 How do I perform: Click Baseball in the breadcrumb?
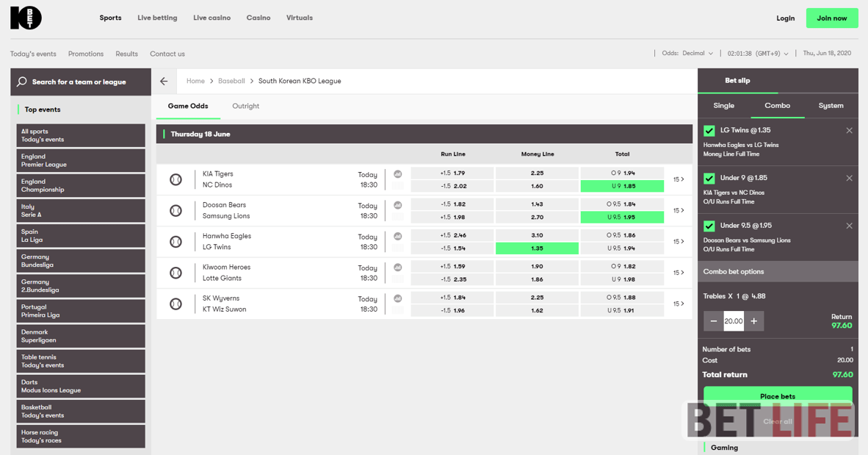pos(231,81)
